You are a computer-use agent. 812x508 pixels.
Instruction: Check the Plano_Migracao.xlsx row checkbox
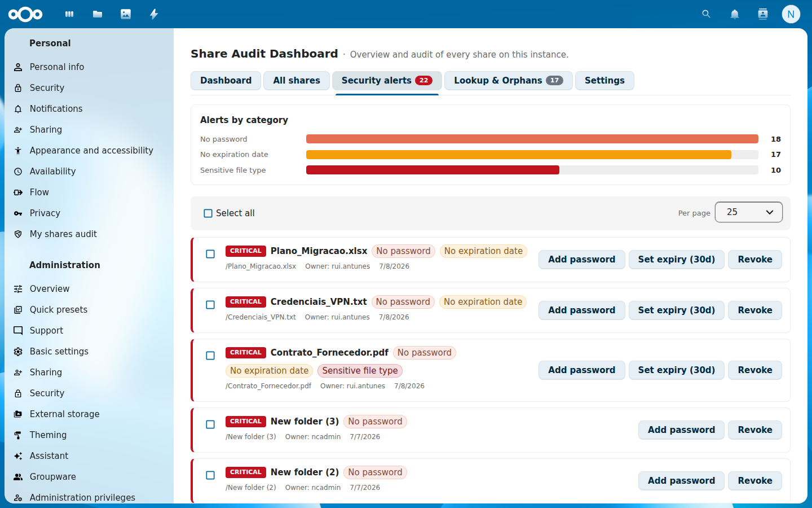210,254
